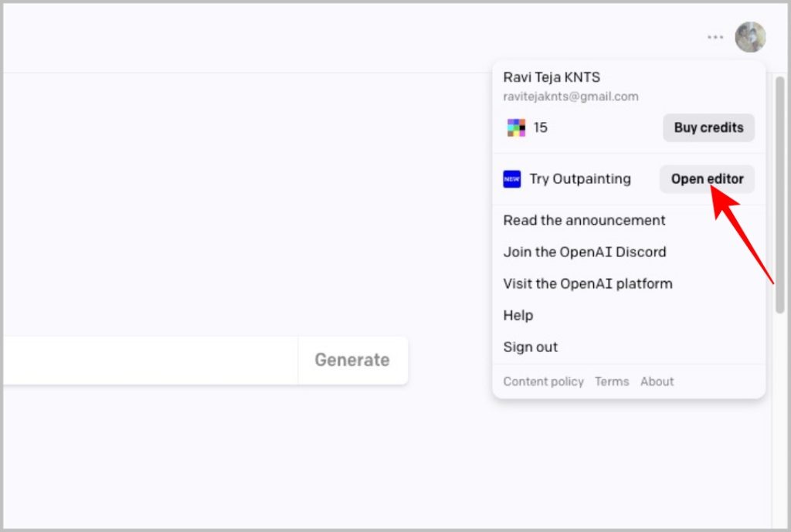Select Join the OpenAI Discord
The width and height of the screenshot is (791, 532).
pyautogui.click(x=585, y=252)
